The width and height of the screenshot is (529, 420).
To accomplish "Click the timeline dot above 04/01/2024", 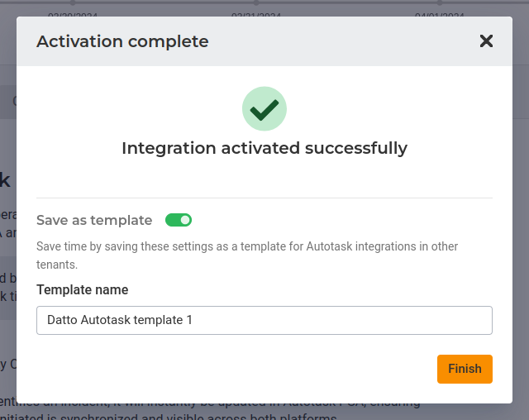I will coord(440,2).
